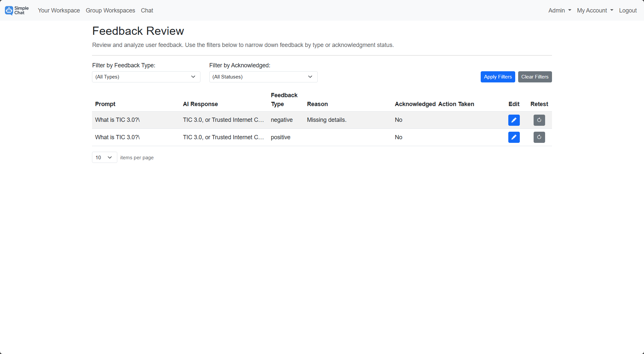
Task: Expand the Admin menu
Action: [559, 10]
